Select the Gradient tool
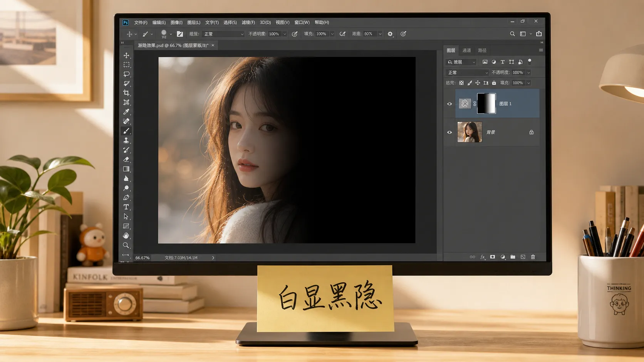This screenshot has width=644, height=362. tap(126, 169)
